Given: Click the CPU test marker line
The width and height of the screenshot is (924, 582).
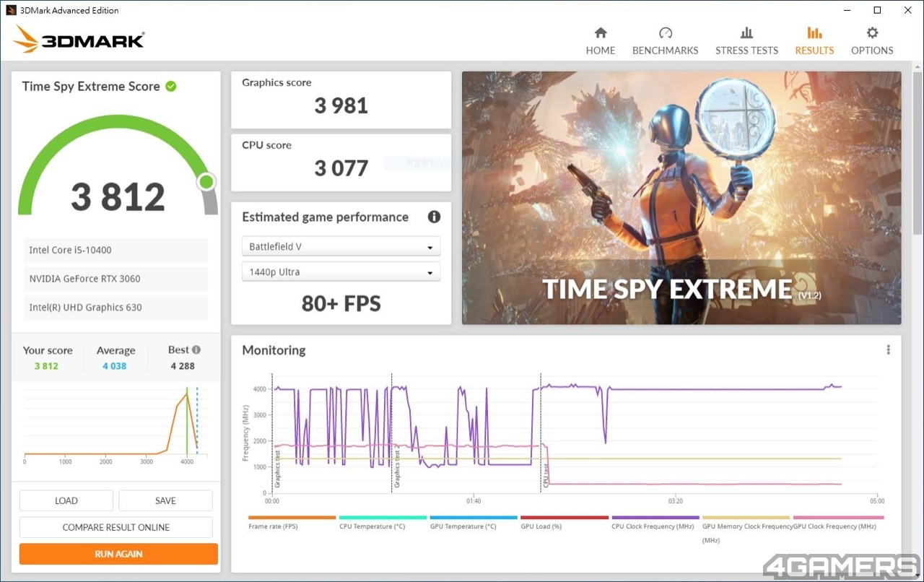Looking at the screenshot, I should coord(541,433).
